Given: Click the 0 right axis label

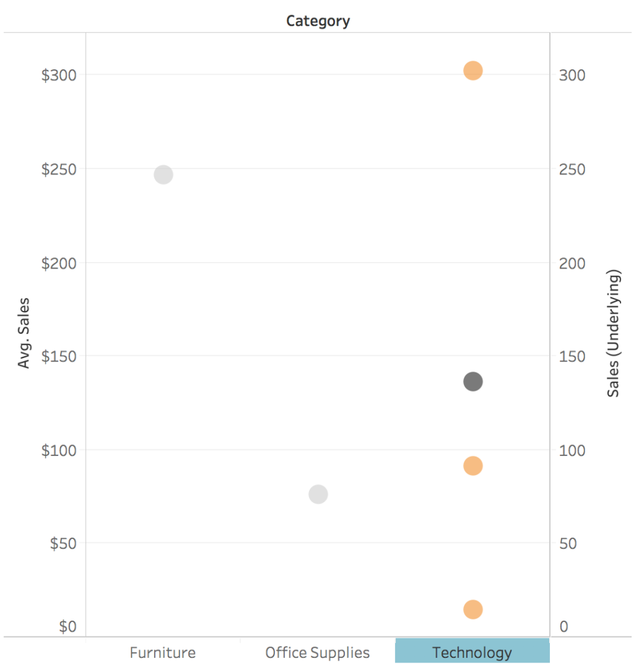Looking at the screenshot, I should click(x=564, y=627).
